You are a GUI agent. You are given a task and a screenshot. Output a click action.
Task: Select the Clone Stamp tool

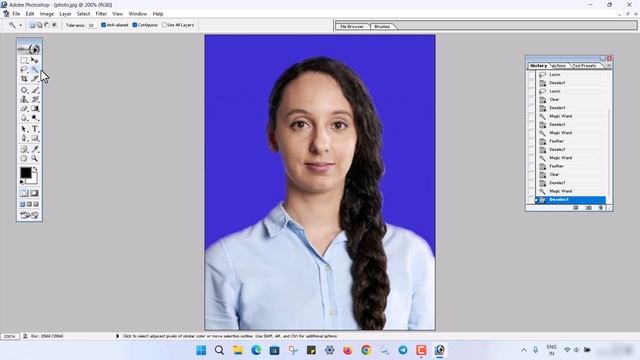coord(24,99)
